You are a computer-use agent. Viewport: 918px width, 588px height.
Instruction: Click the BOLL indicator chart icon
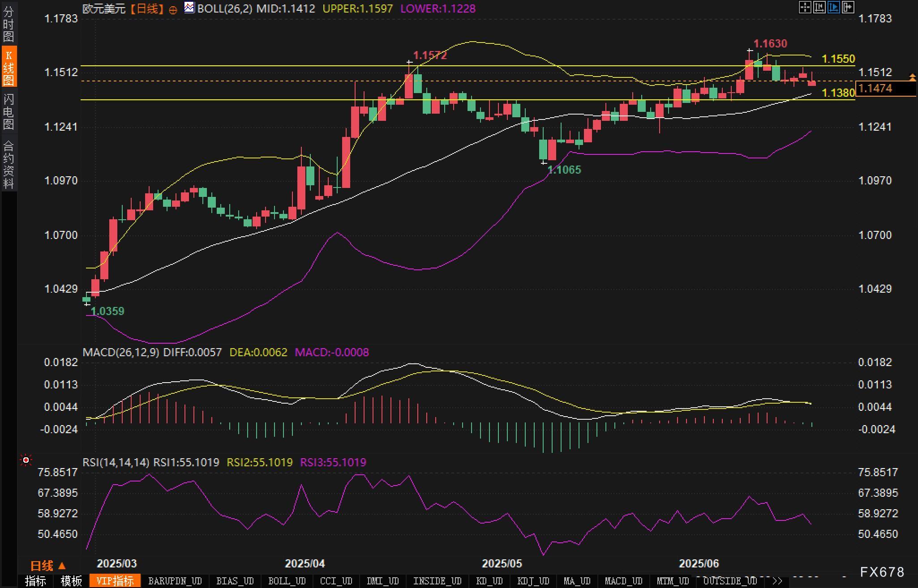189,8
